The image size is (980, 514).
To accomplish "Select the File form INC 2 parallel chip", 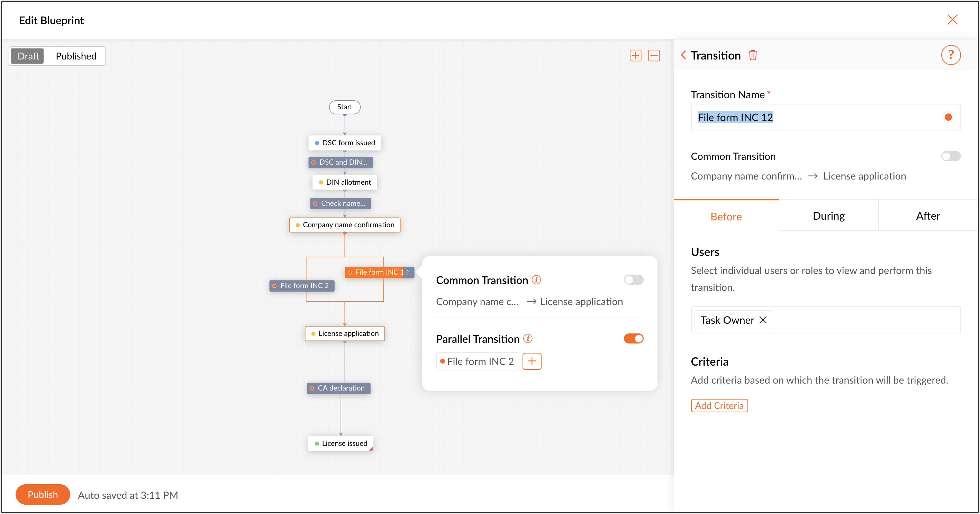I will (477, 361).
